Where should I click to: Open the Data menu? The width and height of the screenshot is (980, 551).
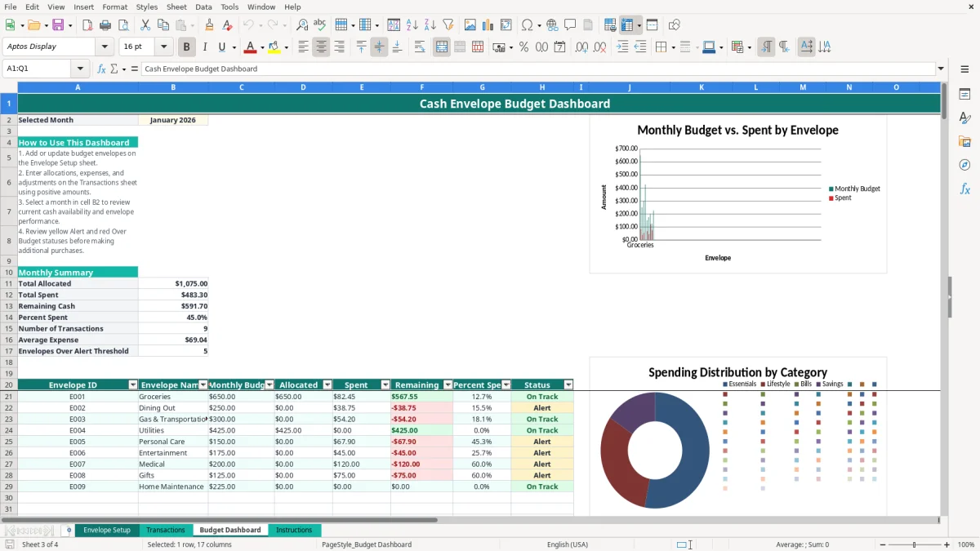coord(203,7)
